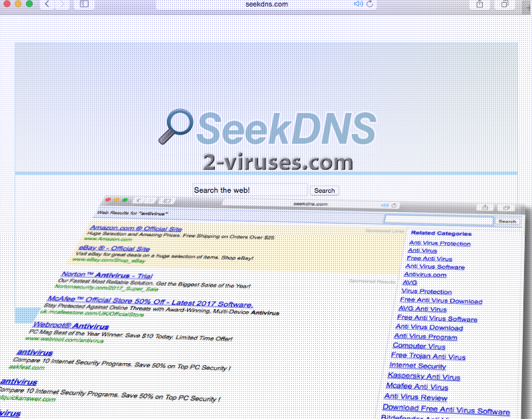Click the 'Related Categories' heading
The image size is (532, 419).
point(441,233)
